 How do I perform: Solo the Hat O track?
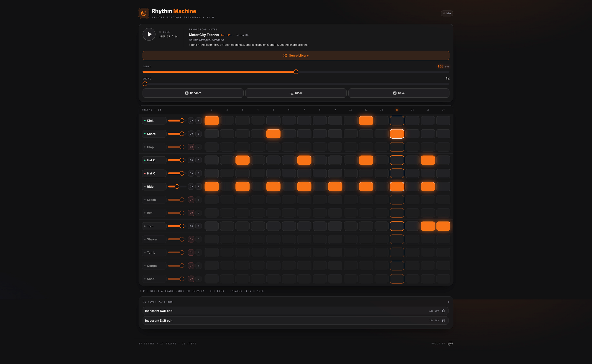pos(199,173)
